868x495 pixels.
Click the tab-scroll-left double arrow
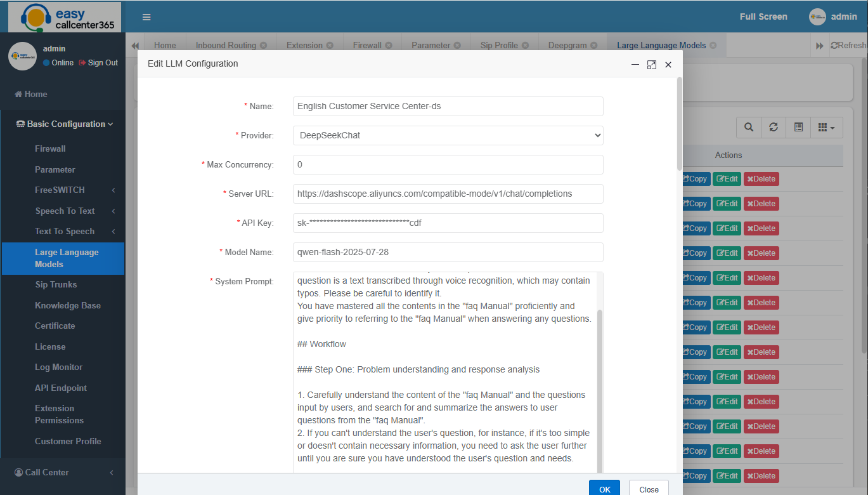coord(135,46)
